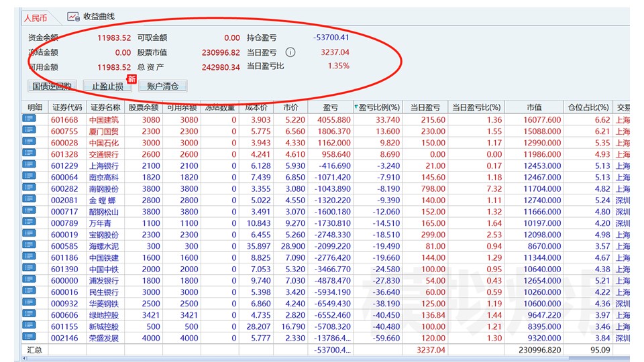Sort by 仓位占比(%) column header
This screenshot has width=644, height=362.
pyautogui.click(x=588, y=107)
